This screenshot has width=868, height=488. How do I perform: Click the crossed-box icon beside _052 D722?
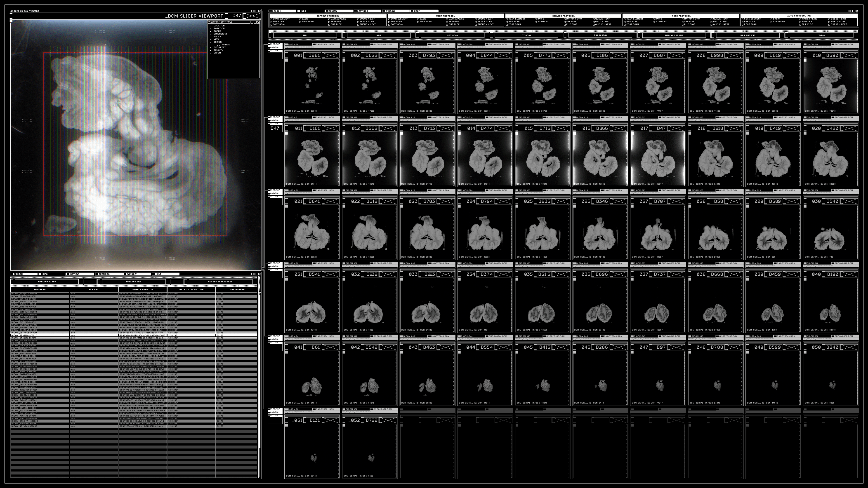[389, 420]
